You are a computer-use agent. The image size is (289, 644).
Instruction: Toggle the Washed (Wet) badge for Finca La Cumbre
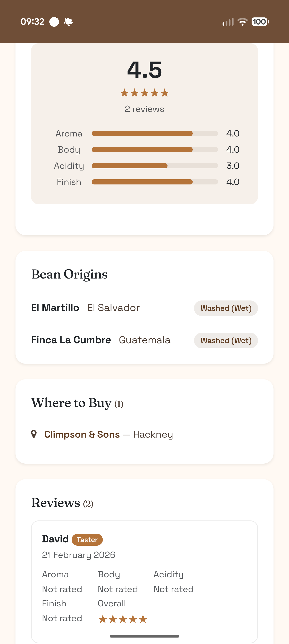(x=226, y=341)
